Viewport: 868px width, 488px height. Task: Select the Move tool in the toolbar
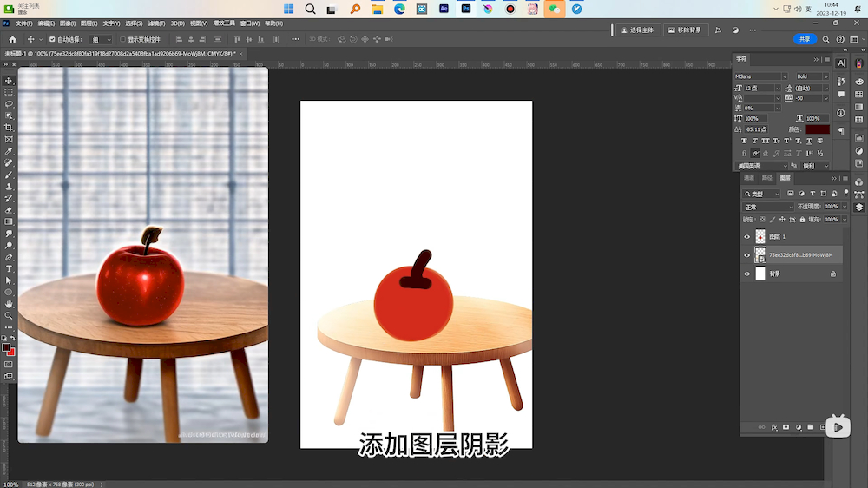9,81
